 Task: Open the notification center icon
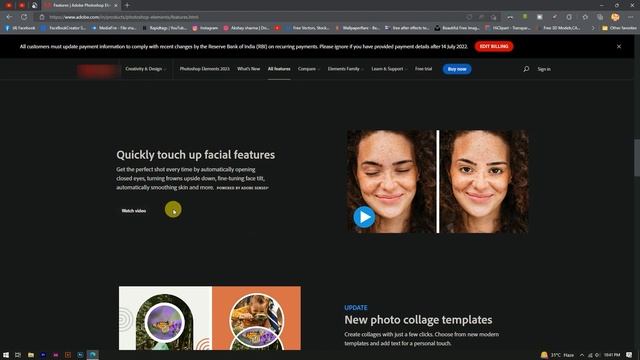tap(629, 355)
